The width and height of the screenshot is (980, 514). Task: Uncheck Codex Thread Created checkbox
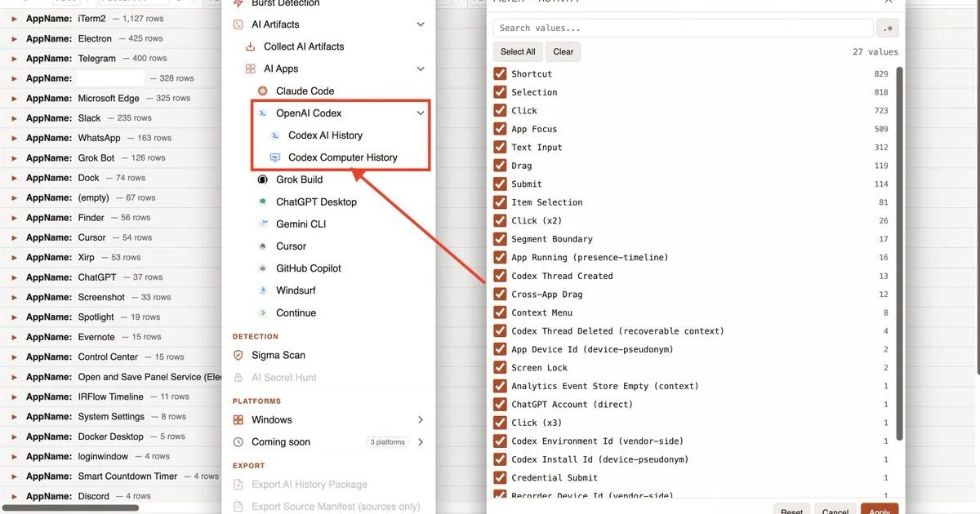tap(501, 276)
